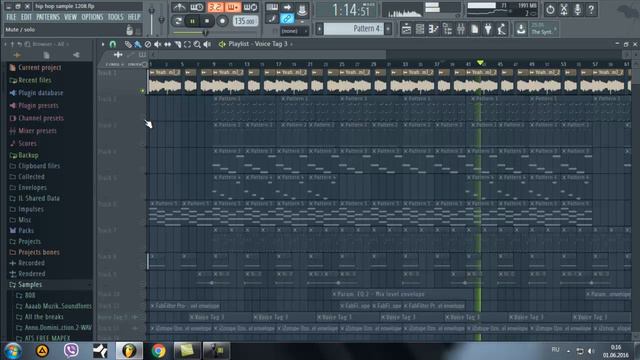Toggle wait for input before recording
640x360 pixels.
196,7
